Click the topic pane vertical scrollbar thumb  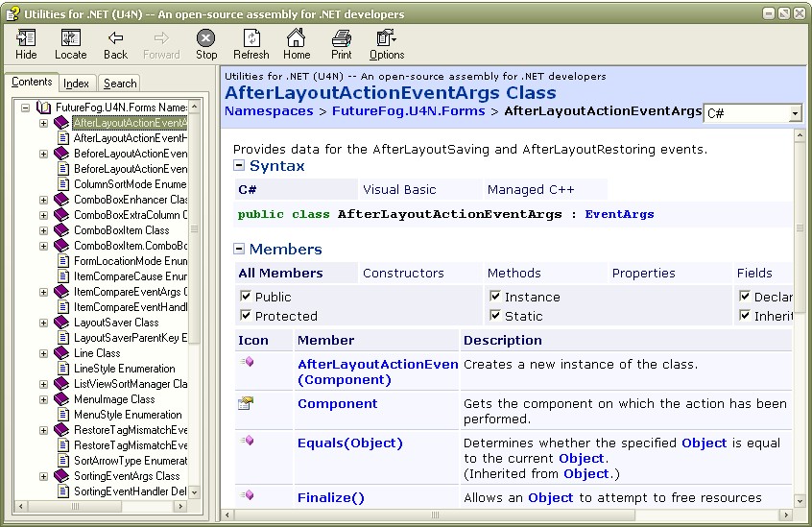pyautogui.click(x=800, y=228)
